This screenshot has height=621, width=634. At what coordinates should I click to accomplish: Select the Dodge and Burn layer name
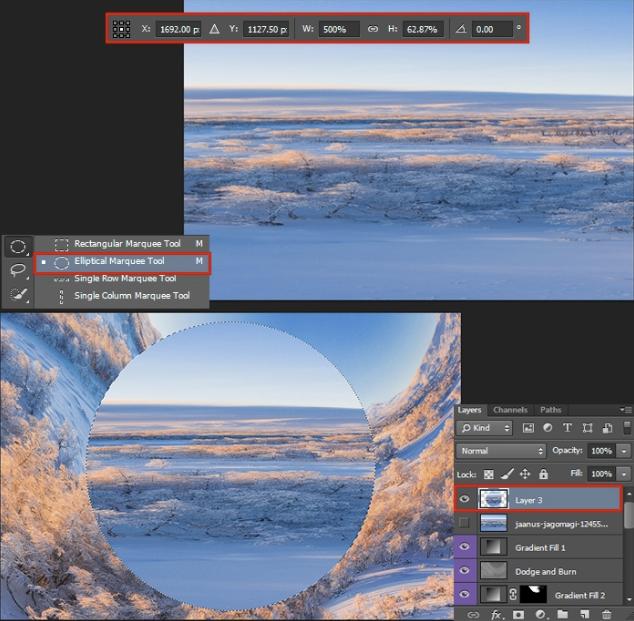pos(545,572)
